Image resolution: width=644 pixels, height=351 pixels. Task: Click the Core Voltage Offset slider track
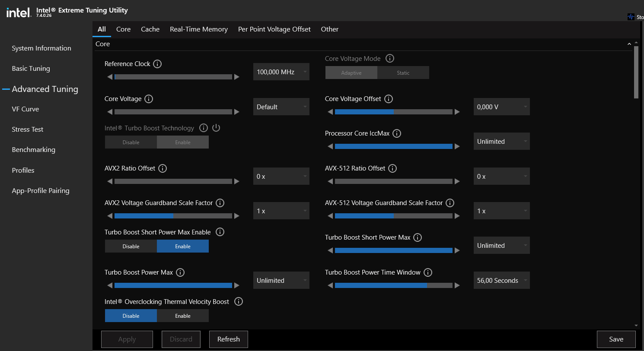point(394,112)
